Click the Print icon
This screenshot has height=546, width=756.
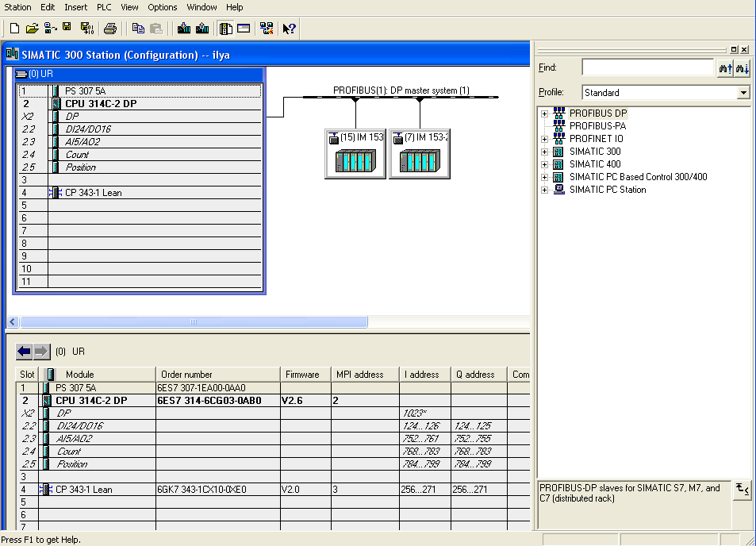110,29
